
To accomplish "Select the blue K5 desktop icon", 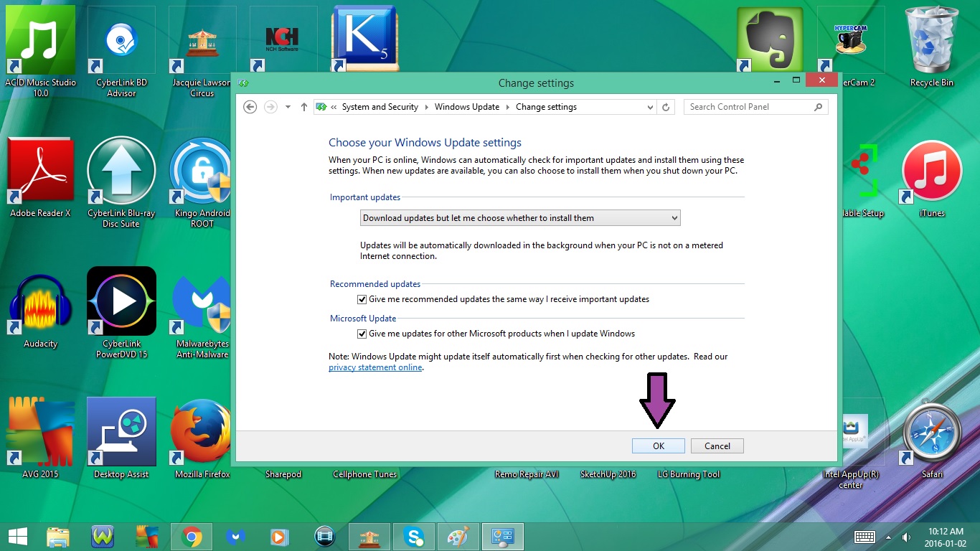I will coord(365,40).
